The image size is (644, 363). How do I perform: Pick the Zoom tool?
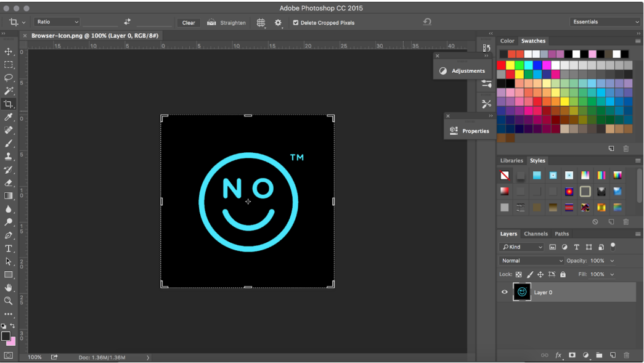(9, 301)
